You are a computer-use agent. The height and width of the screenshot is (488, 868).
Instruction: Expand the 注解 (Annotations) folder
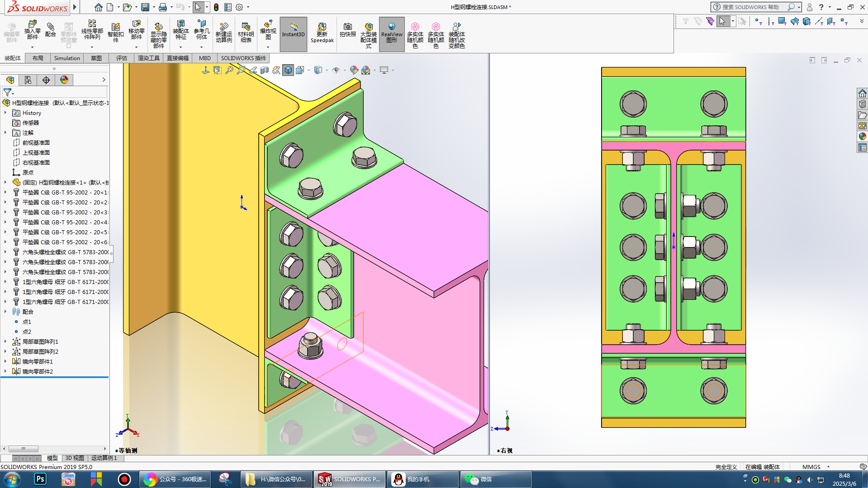[x=5, y=133]
